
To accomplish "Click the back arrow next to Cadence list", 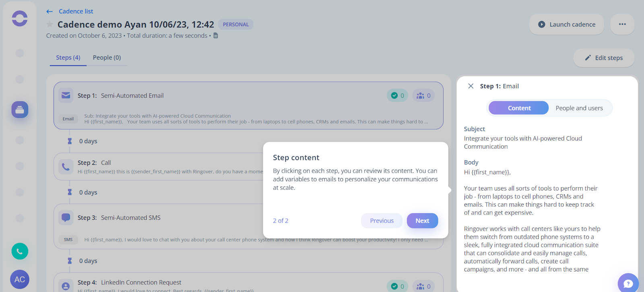I will point(50,11).
